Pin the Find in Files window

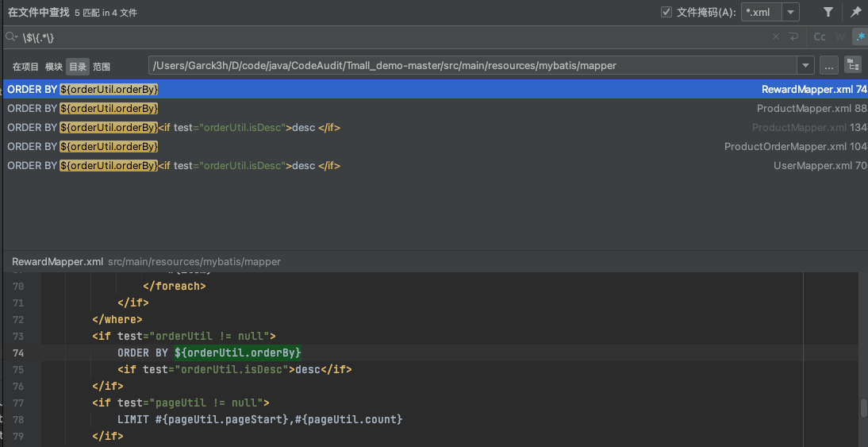pos(856,12)
